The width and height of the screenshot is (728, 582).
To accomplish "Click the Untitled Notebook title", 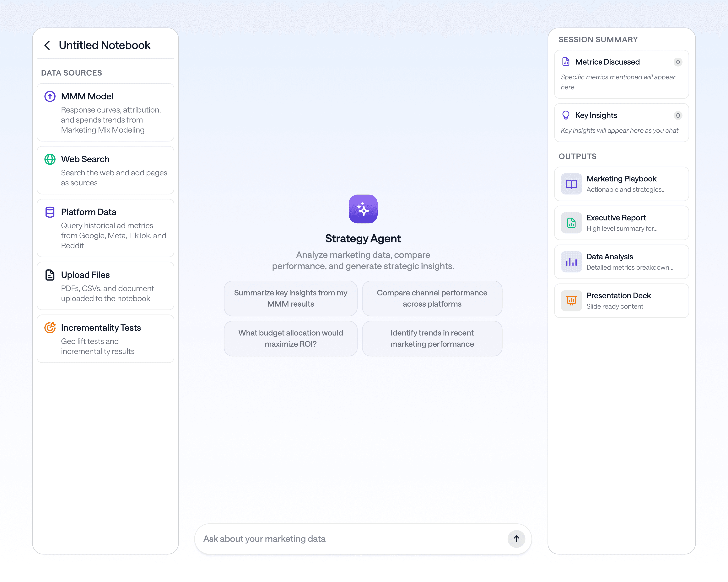I will [x=105, y=45].
